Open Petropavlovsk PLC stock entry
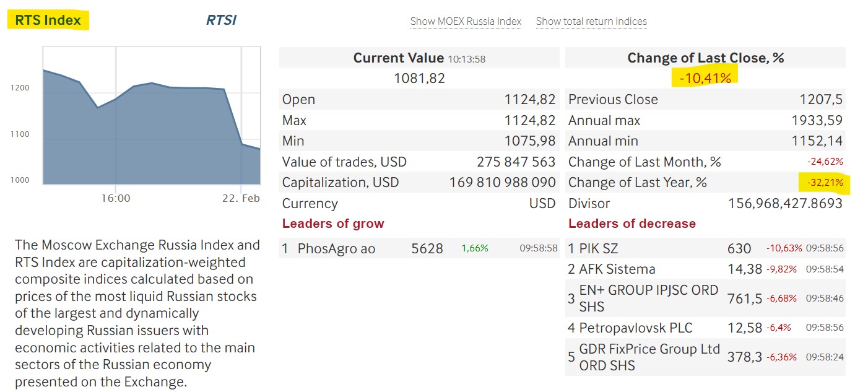Screen dimensions: 868x392 (705, 328)
